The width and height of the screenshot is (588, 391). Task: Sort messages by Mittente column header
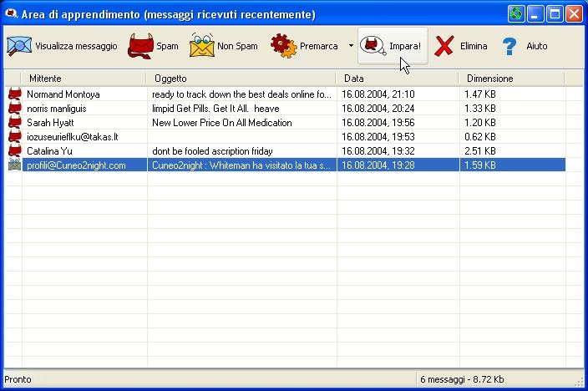coord(84,79)
